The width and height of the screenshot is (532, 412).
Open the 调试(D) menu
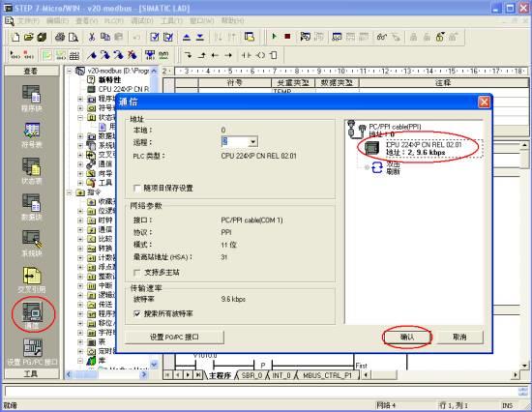[x=142, y=21]
